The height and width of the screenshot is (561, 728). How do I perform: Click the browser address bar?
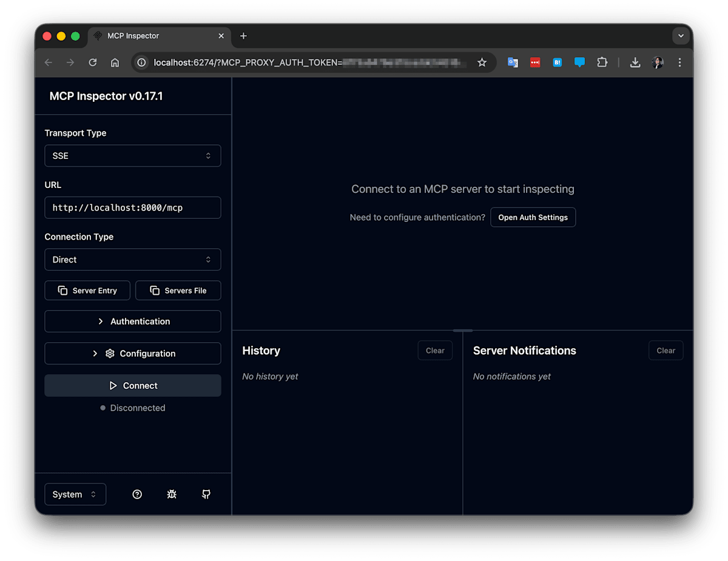[312, 62]
